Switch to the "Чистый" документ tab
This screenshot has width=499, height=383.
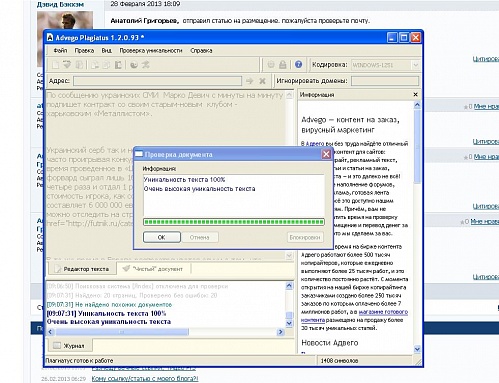click(154, 269)
